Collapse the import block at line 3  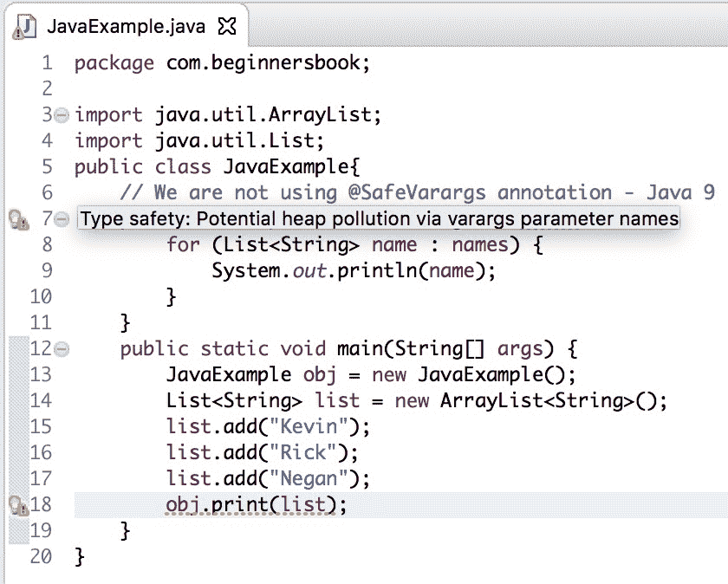tap(62, 114)
